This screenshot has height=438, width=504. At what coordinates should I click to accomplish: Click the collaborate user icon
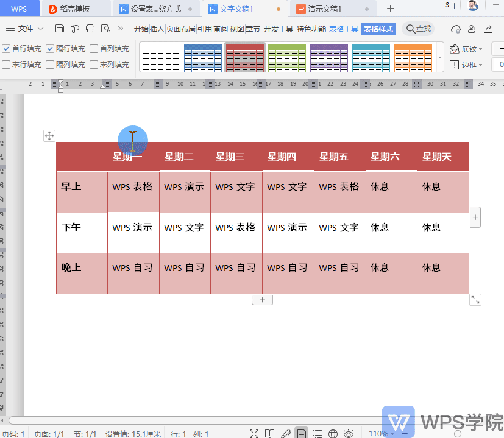point(472,29)
